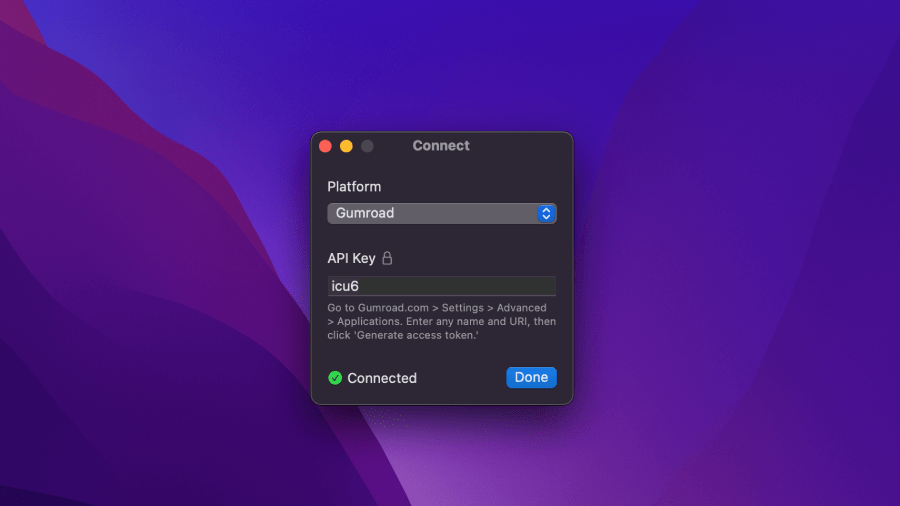Open the Gumroad platform dropdown
The height and width of the screenshot is (506, 900).
coord(441,213)
